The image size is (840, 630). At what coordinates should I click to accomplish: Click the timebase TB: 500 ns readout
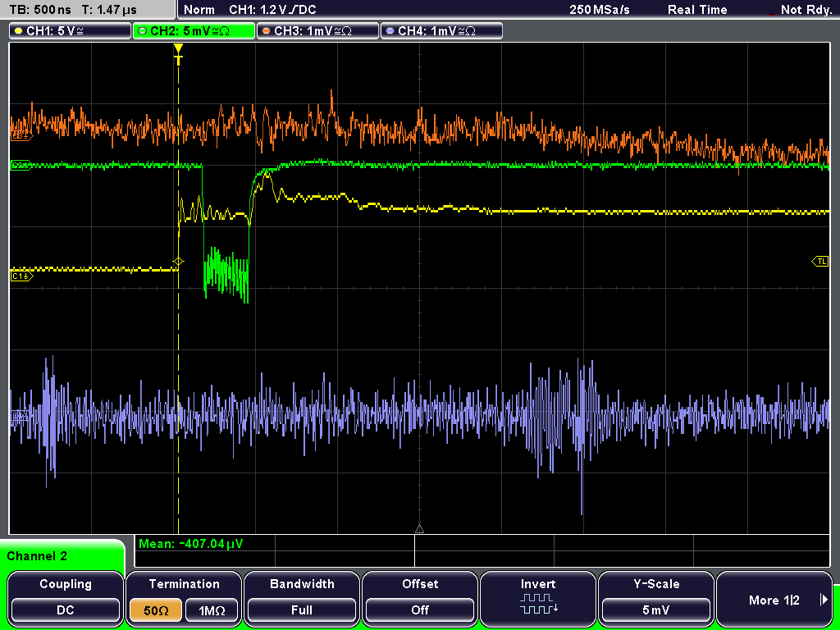tap(40, 10)
